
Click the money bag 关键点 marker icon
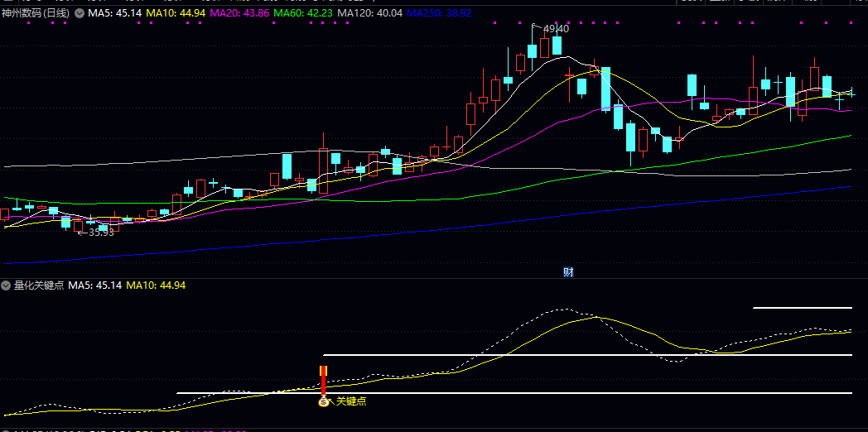tap(324, 401)
